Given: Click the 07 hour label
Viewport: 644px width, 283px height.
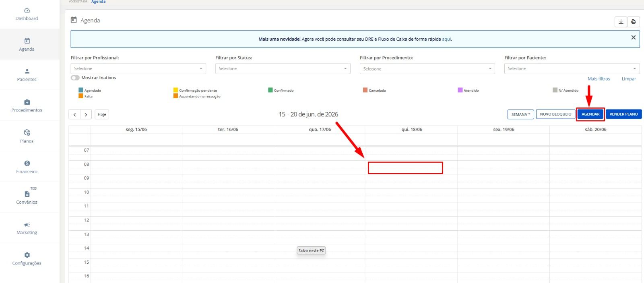Looking at the screenshot, I should [x=86, y=150].
